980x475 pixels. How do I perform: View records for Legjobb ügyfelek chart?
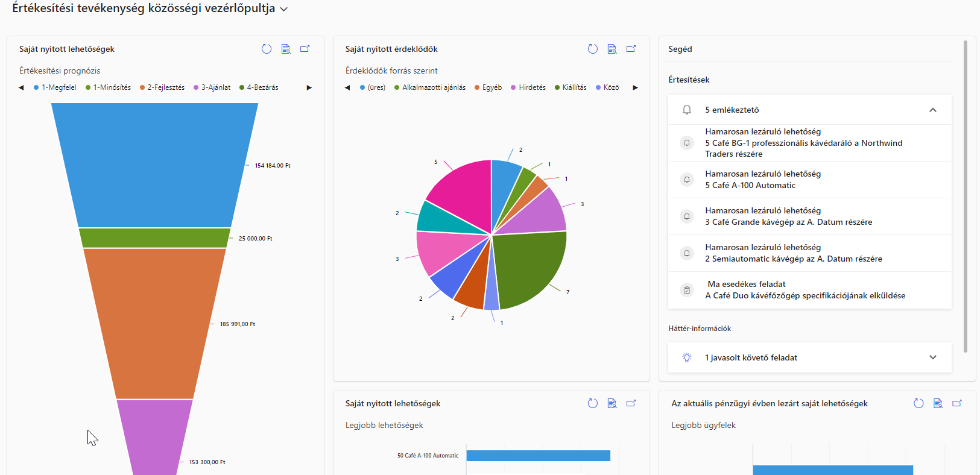click(938, 403)
